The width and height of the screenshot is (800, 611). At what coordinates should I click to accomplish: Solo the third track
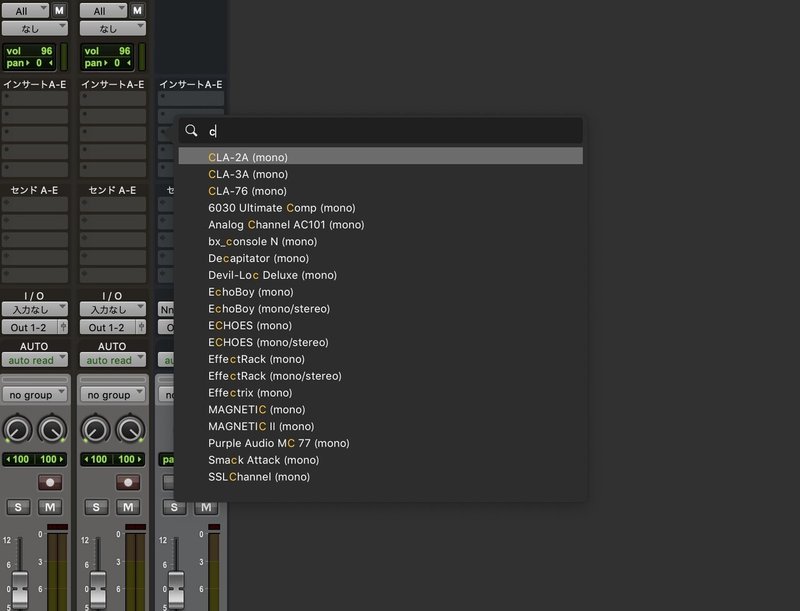[174, 507]
